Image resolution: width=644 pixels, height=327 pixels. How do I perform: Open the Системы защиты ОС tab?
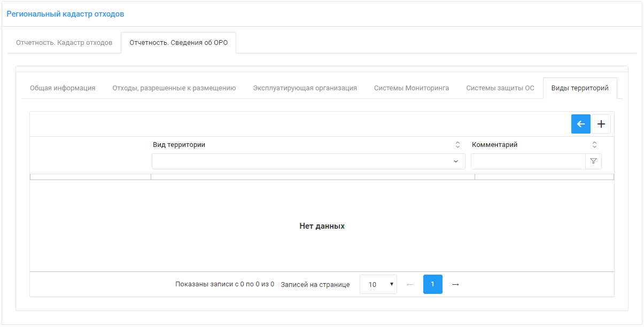500,88
